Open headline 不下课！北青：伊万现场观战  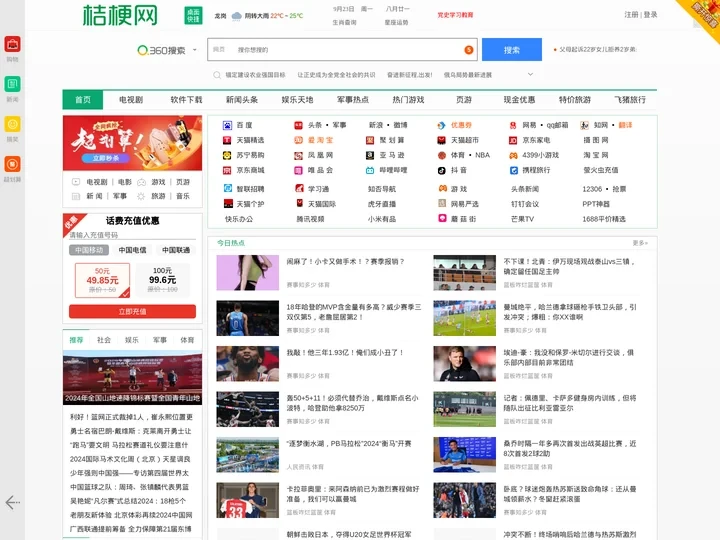point(569,266)
